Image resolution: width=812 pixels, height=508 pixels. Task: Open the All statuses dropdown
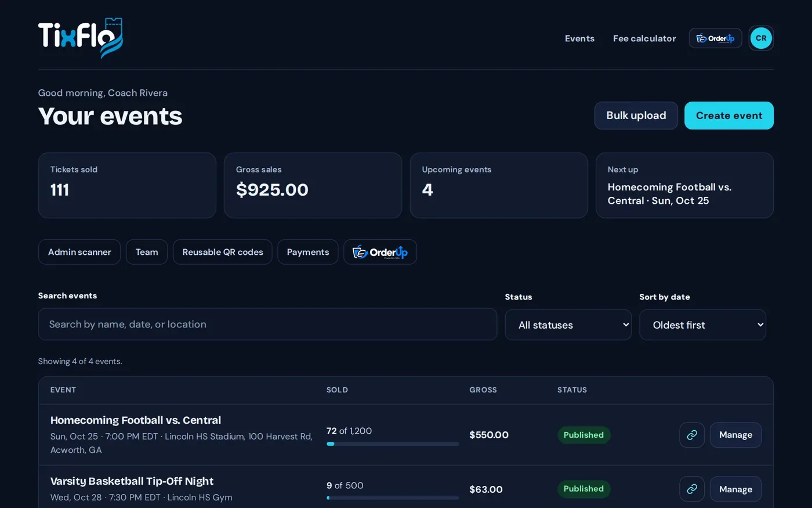click(x=568, y=325)
